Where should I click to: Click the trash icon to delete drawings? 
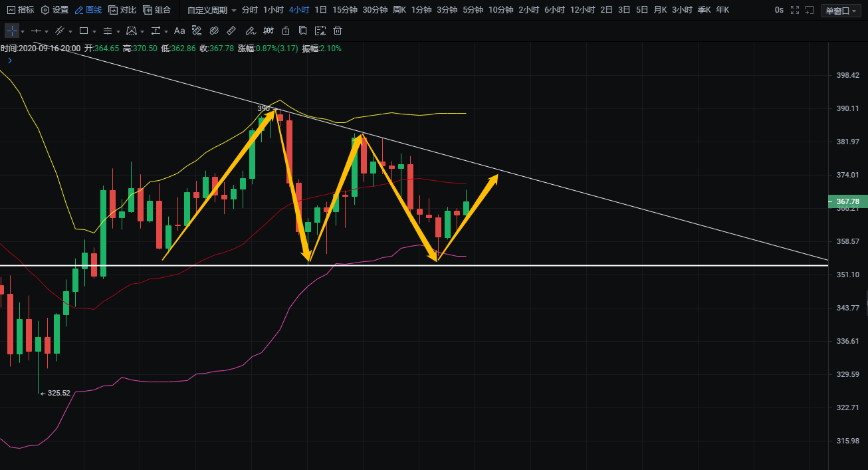(x=338, y=31)
